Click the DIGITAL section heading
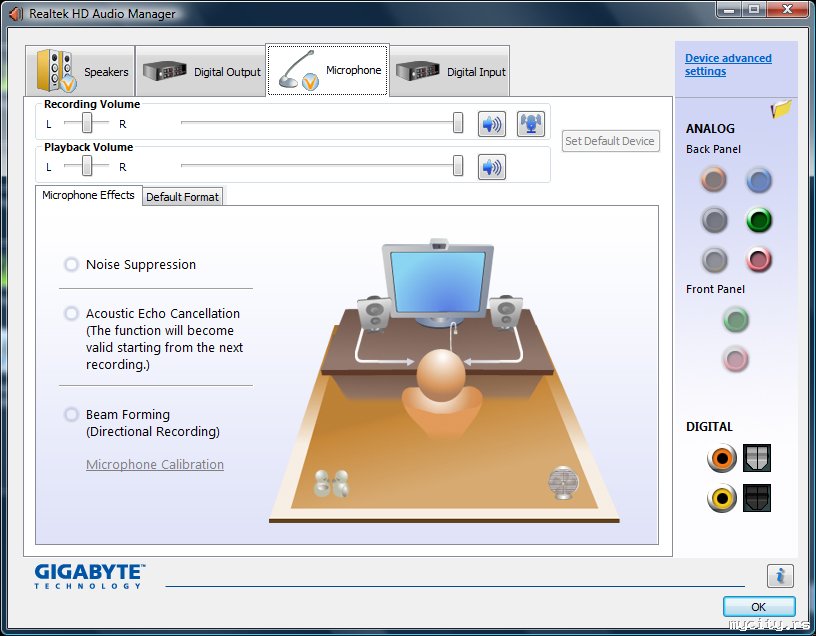 tap(709, 427)
